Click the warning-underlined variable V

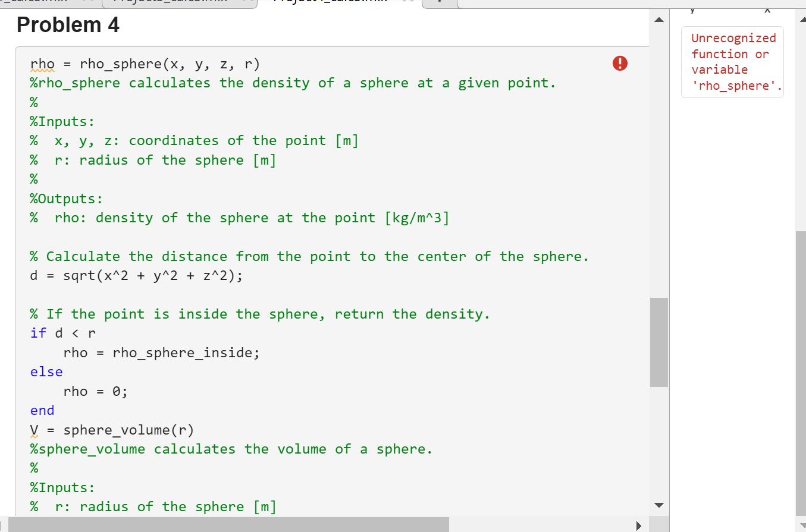[34, 429]
